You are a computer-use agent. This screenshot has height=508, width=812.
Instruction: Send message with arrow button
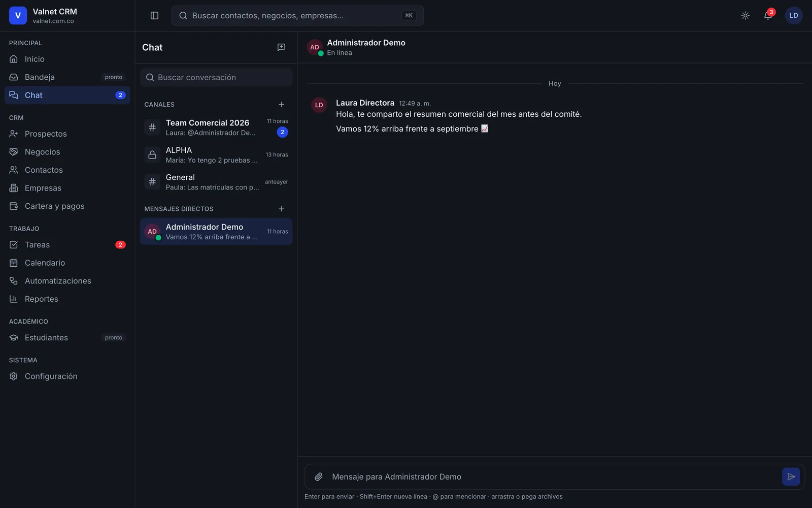791,477
